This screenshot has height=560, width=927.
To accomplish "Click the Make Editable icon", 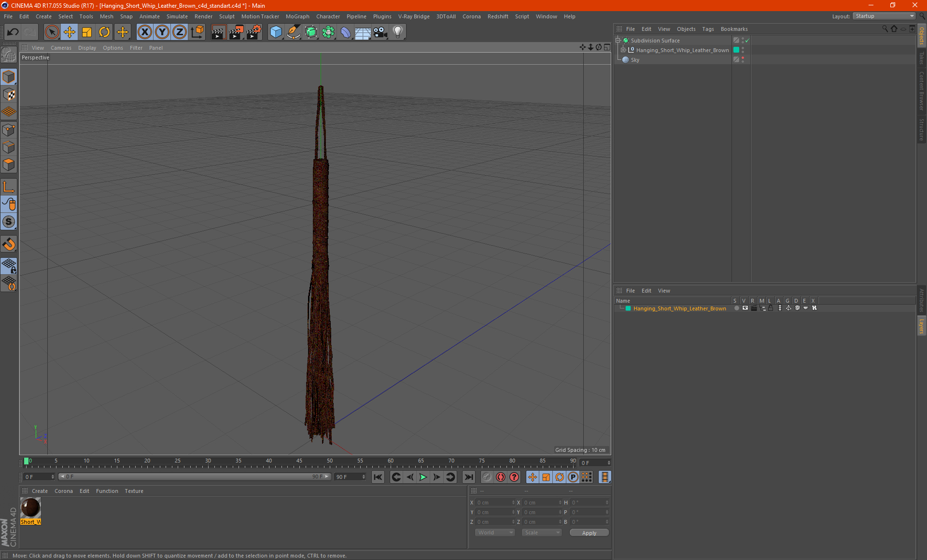I will click(x=9, y=56).
